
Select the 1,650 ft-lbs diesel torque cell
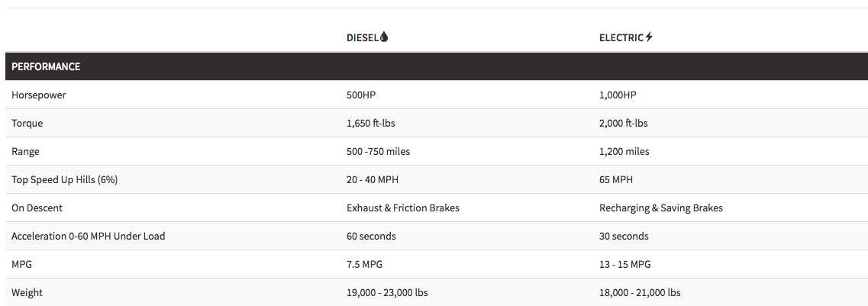[371, 124]
